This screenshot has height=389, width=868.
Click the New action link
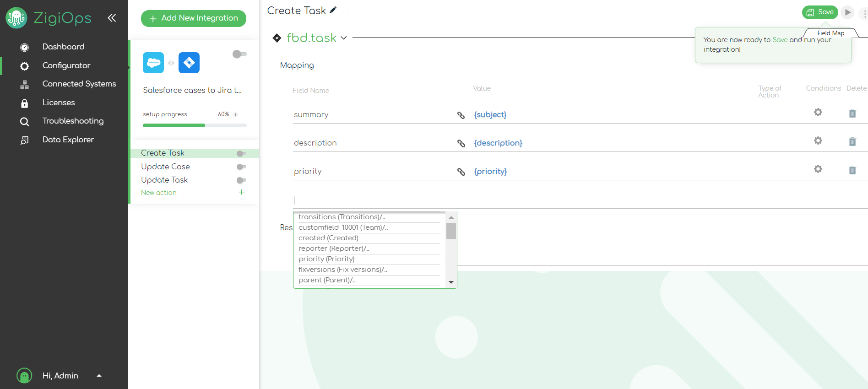[x=159, y=193]
